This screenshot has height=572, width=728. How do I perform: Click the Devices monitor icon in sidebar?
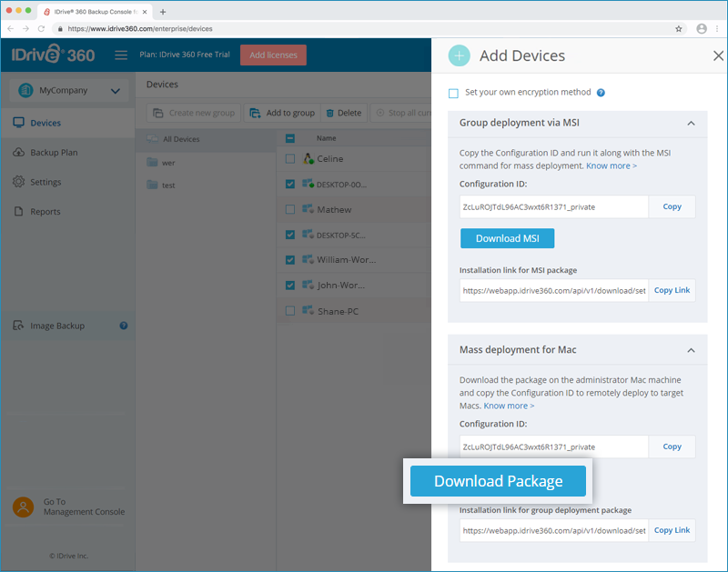tap(18, 123)
